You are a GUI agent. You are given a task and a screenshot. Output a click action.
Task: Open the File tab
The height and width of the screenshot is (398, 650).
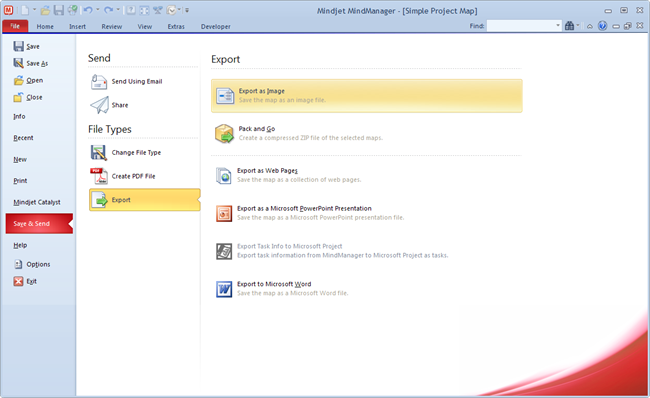[15, 26]
